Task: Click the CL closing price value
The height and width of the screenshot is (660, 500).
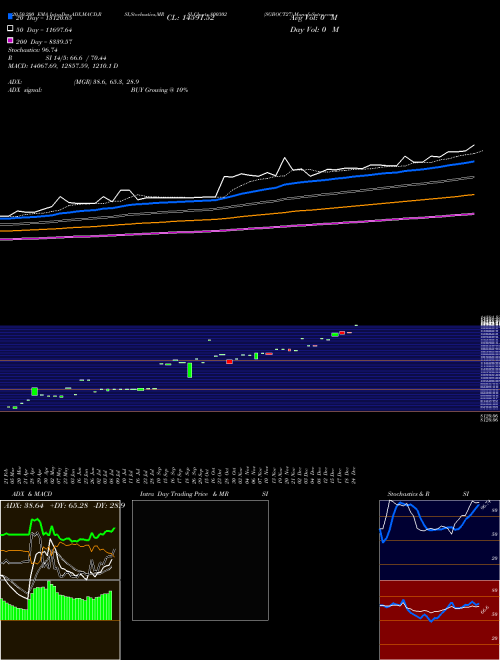Action: [x=191, y=18]
